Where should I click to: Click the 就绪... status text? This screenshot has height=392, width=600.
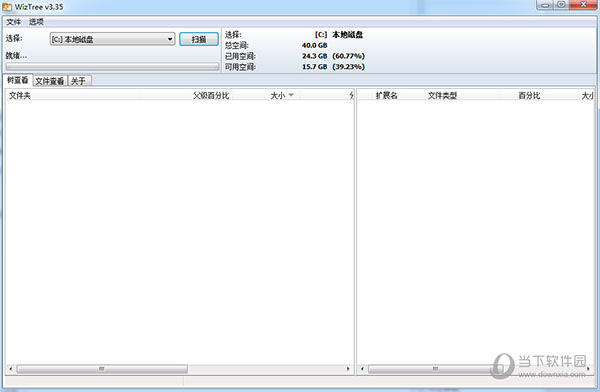[16, 56]
